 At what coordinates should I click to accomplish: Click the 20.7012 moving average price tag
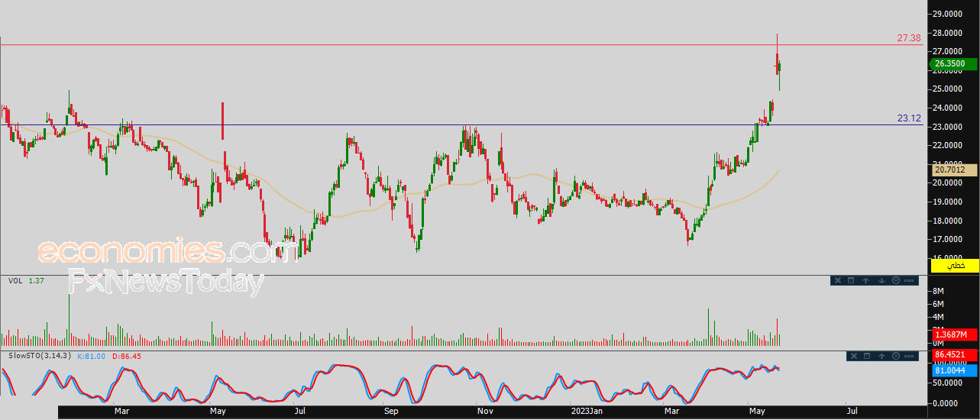coord(954,170)
